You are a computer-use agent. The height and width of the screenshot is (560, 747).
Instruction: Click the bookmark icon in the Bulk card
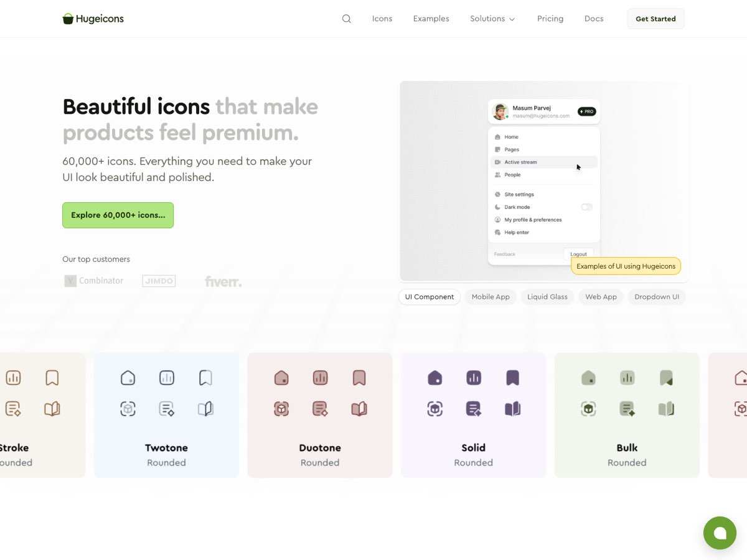point(666,378)
